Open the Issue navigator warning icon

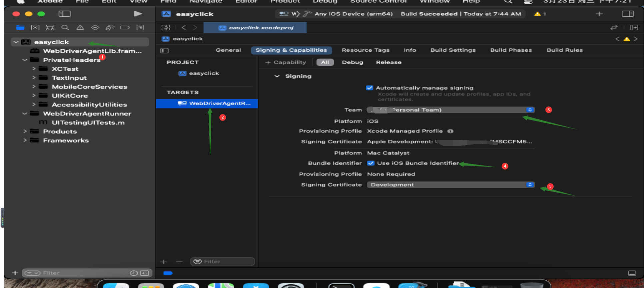point(80,27)
